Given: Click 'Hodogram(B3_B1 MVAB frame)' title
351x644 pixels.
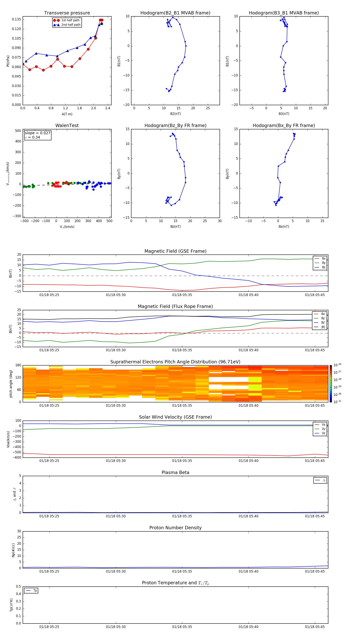Looking at the screenshot, I should click(x=284, y=13).
